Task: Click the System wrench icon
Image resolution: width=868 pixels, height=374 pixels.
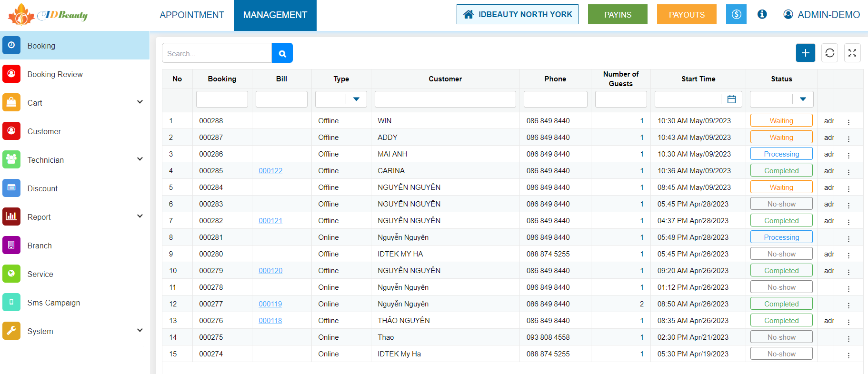Action: point(11,331)
